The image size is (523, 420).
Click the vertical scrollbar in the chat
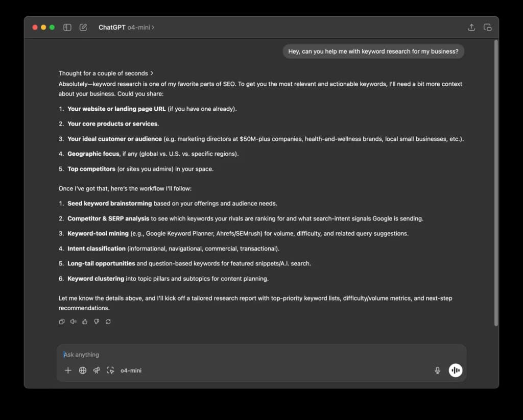point(496,183)
